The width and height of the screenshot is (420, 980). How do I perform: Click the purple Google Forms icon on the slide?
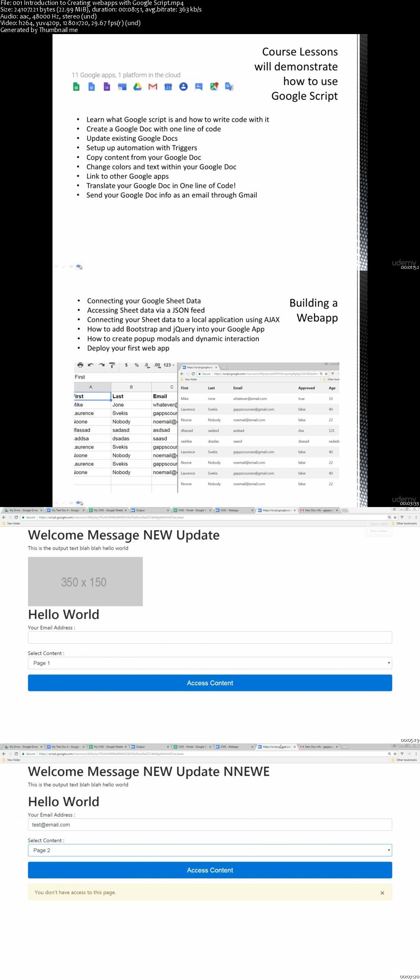point(107,87)
